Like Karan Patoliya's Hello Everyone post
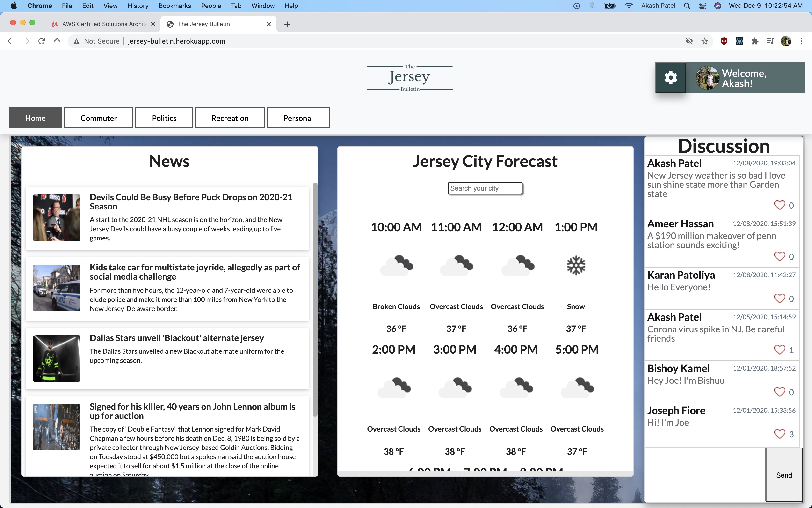The height and width of the screenshot is (508, 812). pyautogui.click(x=779, y=298)
